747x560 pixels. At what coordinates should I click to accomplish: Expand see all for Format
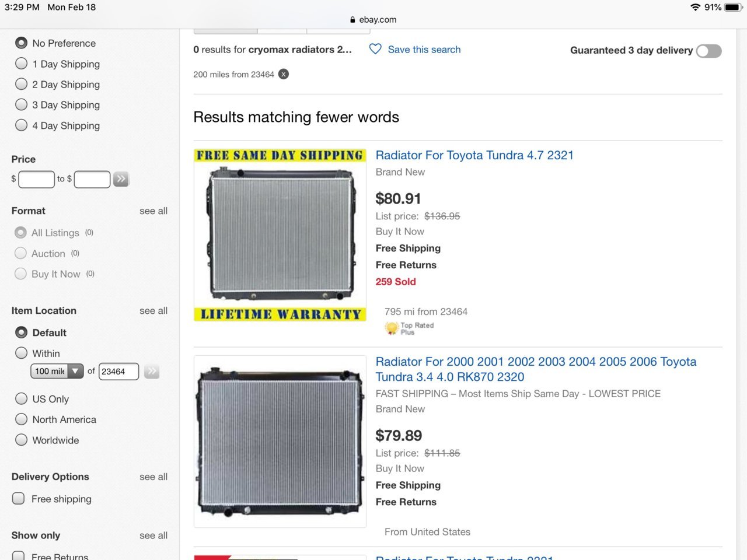point(153,211)
